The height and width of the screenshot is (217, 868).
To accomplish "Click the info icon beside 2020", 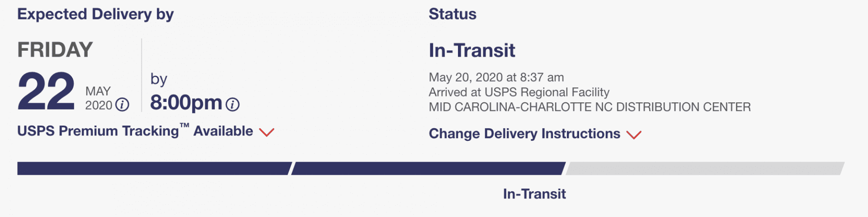I will tap(122, 105).
